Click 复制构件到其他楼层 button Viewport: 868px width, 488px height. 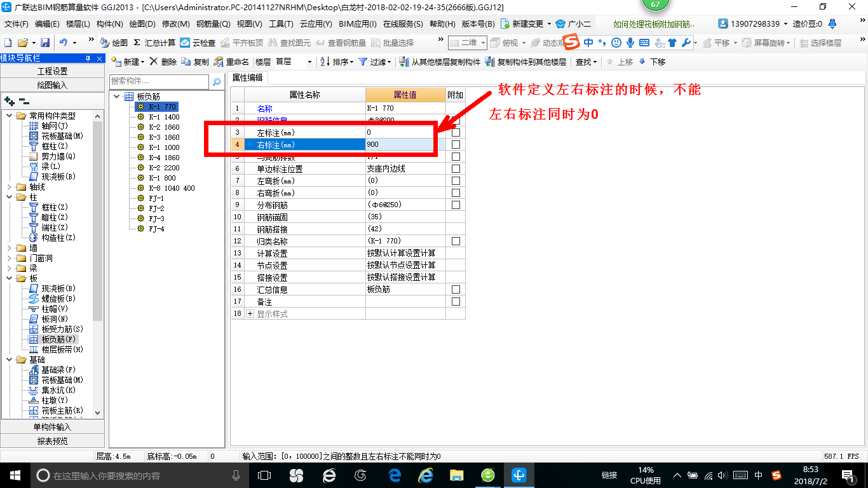(526, 62)
